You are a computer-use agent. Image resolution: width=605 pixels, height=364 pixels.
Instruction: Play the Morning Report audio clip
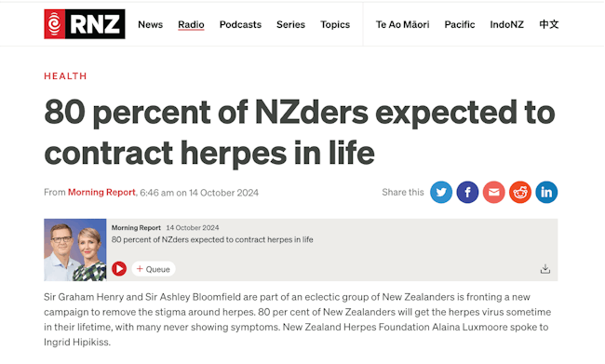tap(119, 269)
